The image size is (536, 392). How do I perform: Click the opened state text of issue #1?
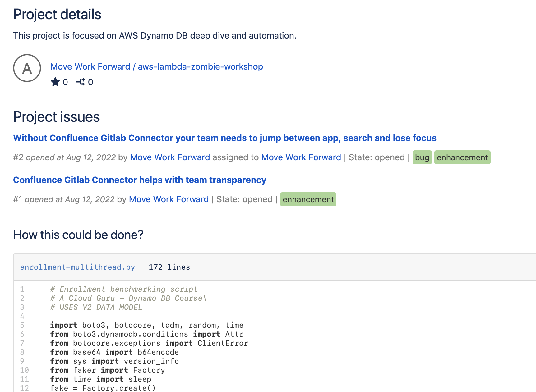pyautogui.click(x=244, y=199)
